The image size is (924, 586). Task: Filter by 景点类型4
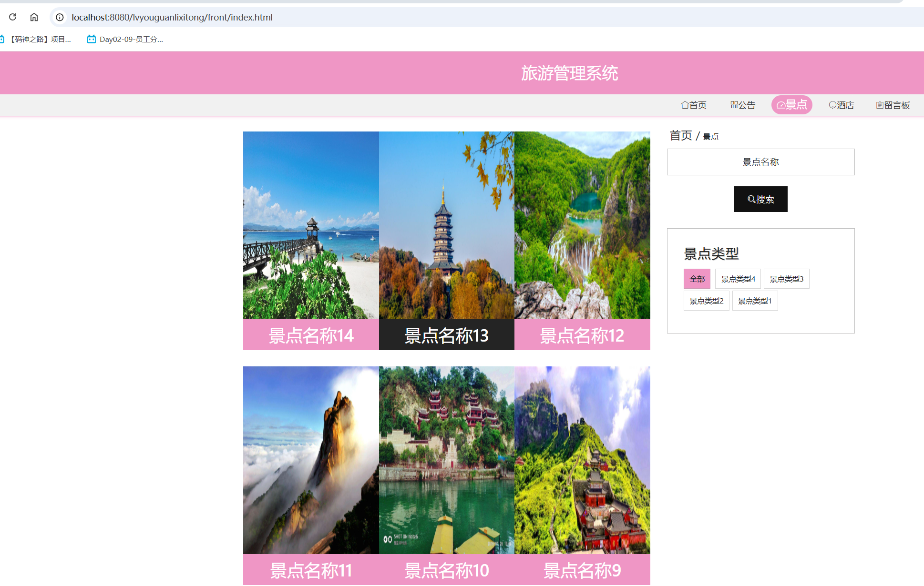[x=738, y=279]
